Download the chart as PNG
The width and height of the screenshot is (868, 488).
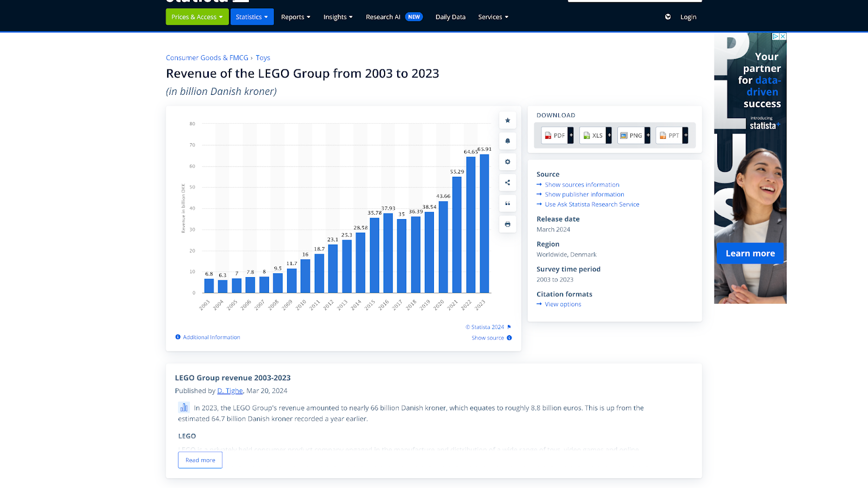coord(631,136)
